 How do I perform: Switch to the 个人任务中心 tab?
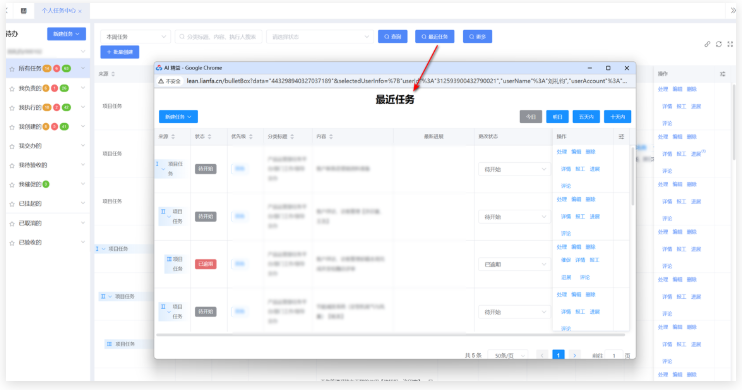59,10
